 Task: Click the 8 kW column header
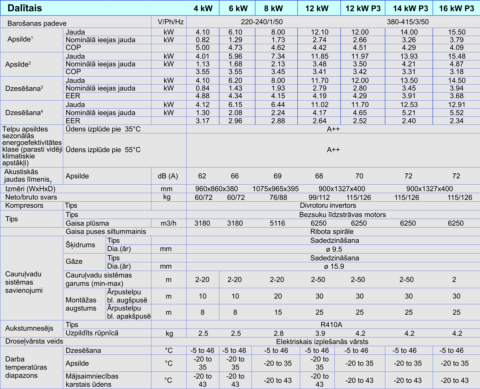[273, 8]
